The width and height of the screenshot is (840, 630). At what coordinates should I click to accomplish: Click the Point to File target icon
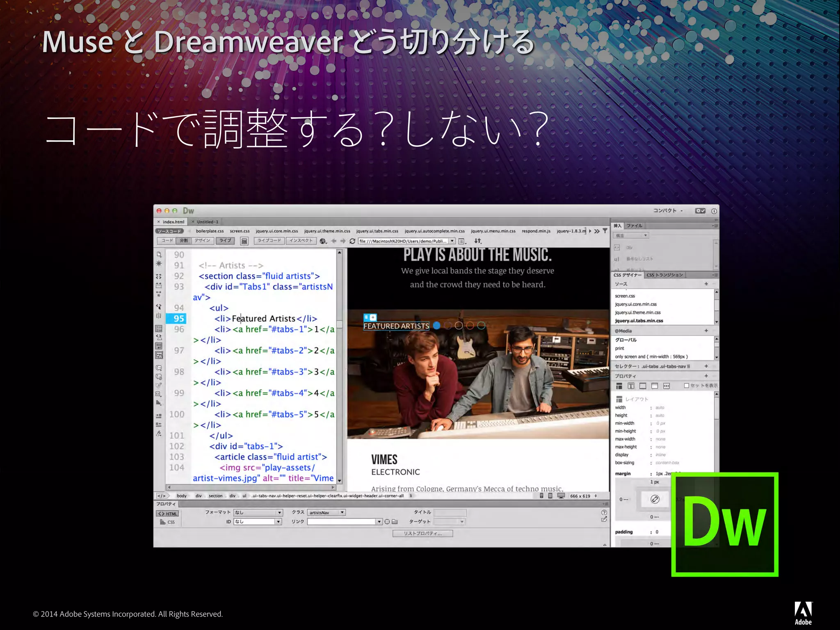point(387,522)
